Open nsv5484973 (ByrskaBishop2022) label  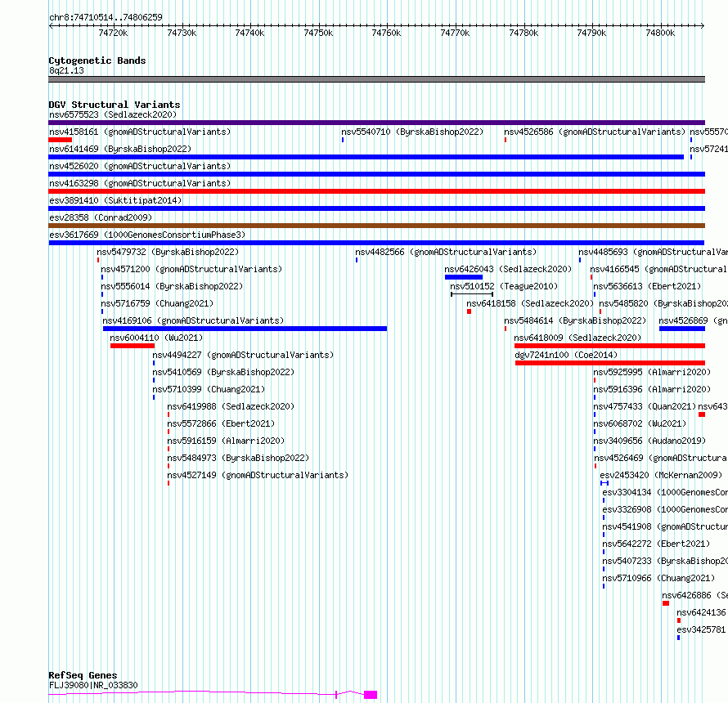coord(238,458)
